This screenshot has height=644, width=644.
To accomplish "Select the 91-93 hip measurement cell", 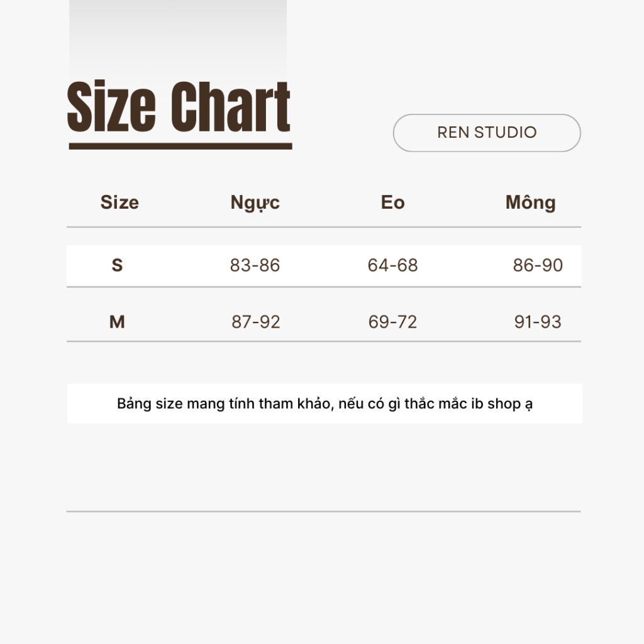I will tap(538, 322).
